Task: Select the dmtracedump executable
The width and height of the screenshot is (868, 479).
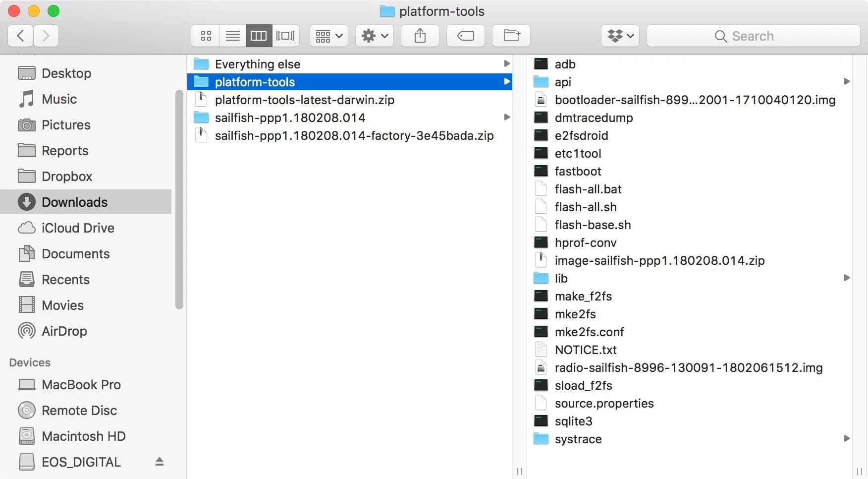Action: [690, 118]
